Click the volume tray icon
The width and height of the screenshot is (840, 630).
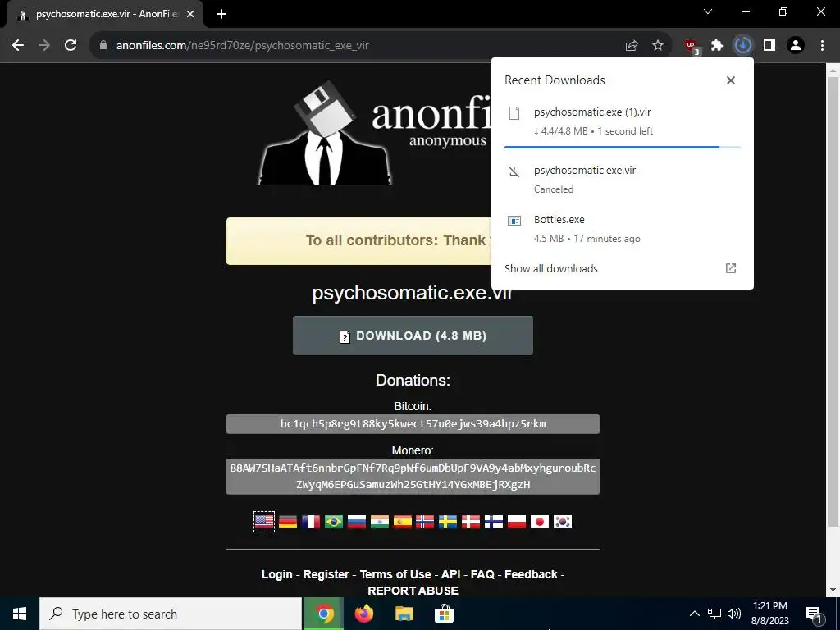click(734, 614)
